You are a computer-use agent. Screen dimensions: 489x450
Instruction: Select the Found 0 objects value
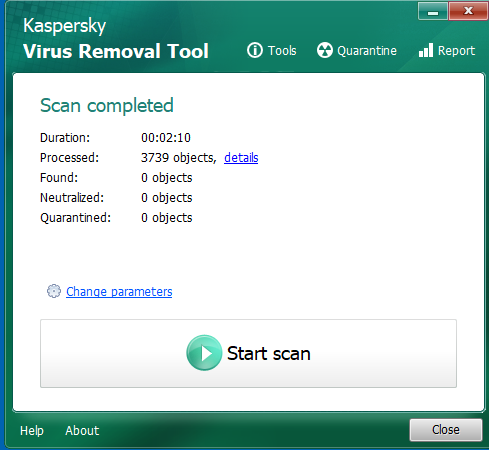click(167, 178)
